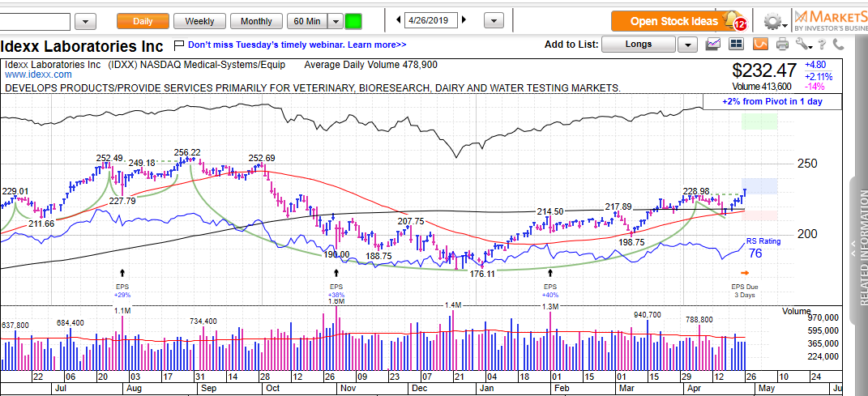Viewport: 868px width, 396px height.
Task: Switch to the multi-chart grid view icon
Action: click(736, 44)
